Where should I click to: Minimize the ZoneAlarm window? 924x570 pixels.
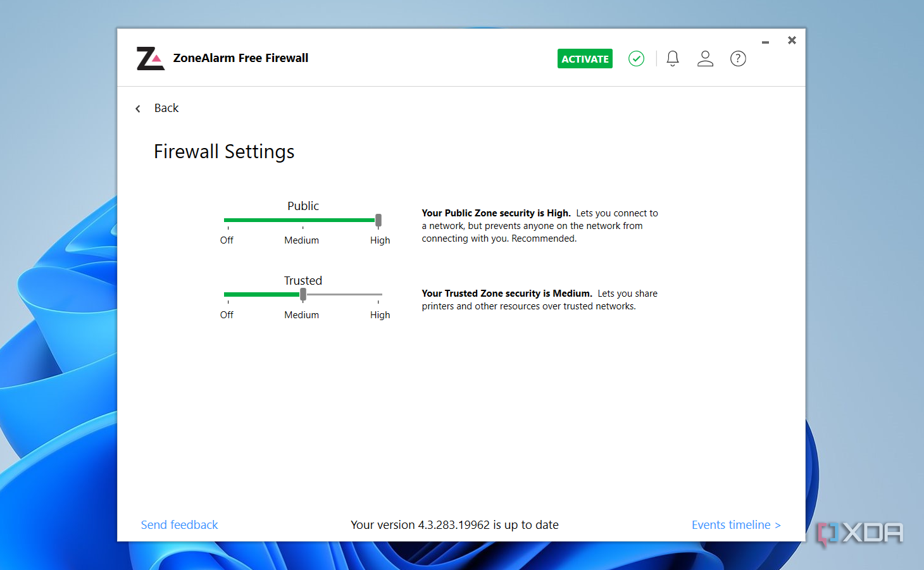[x=765, y=42]
